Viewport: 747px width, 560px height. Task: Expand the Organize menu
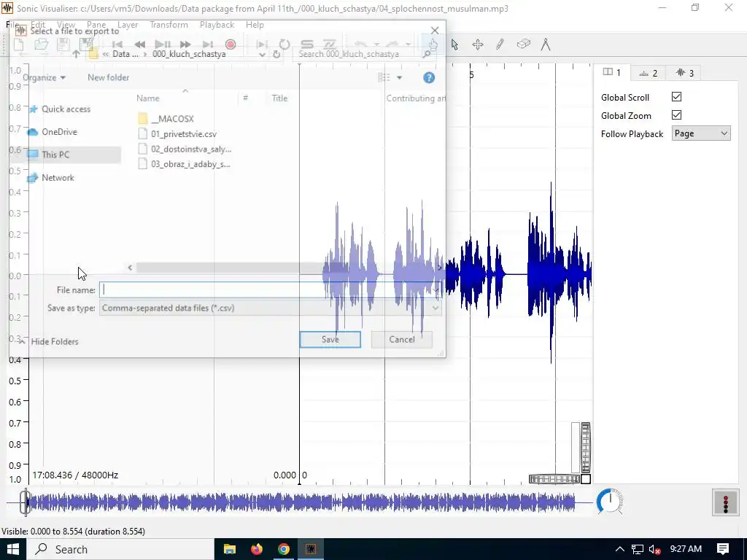click(44, 77)
